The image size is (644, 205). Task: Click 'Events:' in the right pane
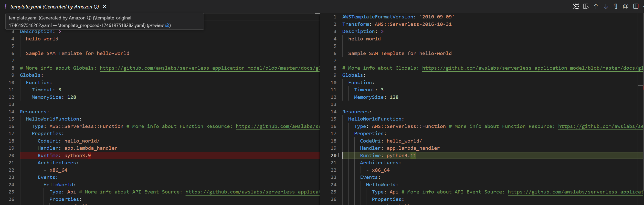click(x=370, y=177)
